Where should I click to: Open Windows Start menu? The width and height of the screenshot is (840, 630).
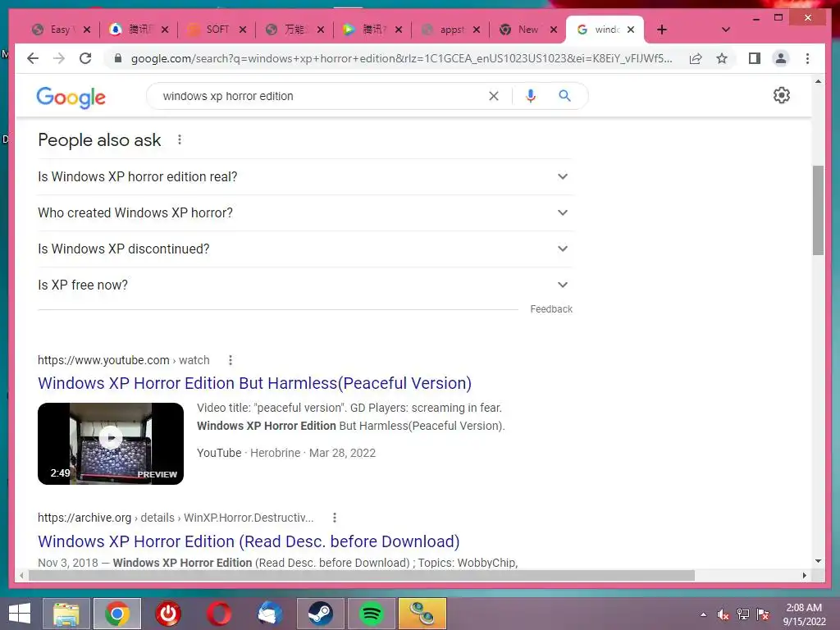pos(20,614)
